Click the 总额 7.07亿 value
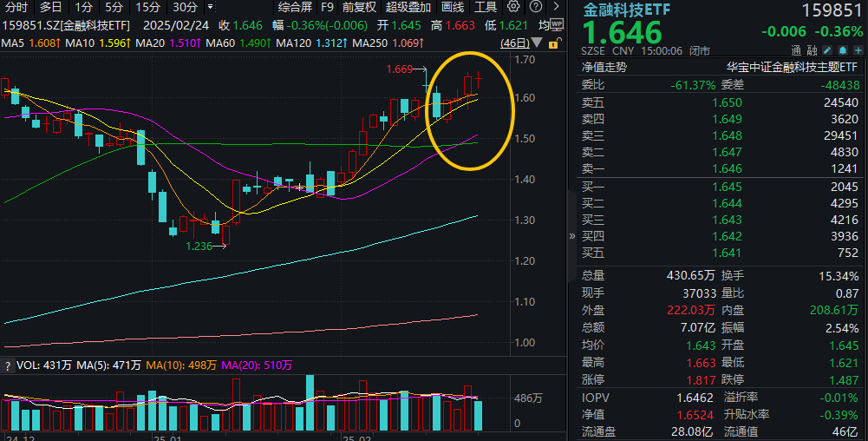The image size is (868, 441). click(697, 328)
